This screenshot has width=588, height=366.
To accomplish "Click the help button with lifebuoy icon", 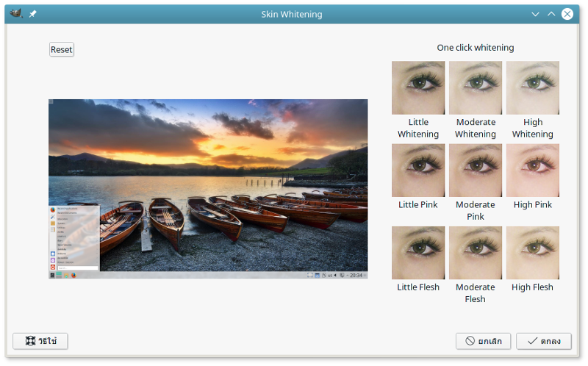I will click(x=40, y=341).
